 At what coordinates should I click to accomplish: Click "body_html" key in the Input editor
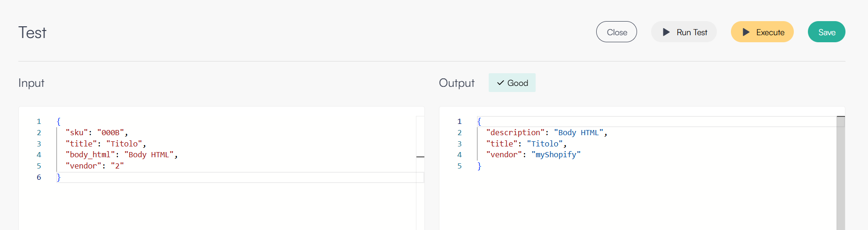90,155
